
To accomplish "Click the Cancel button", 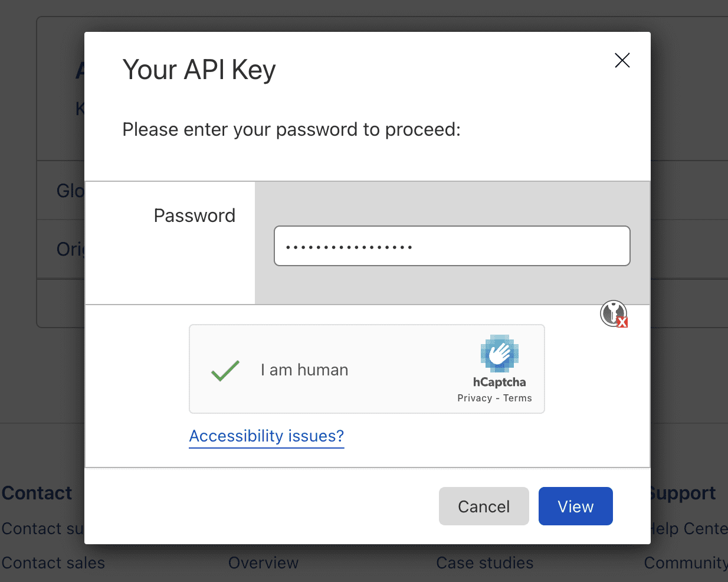I will pos(484,506).
